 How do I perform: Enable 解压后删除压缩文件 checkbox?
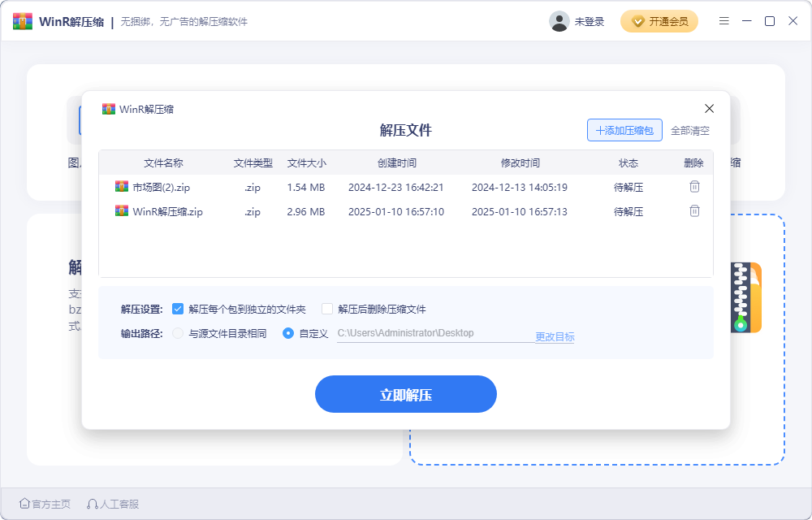327,309
